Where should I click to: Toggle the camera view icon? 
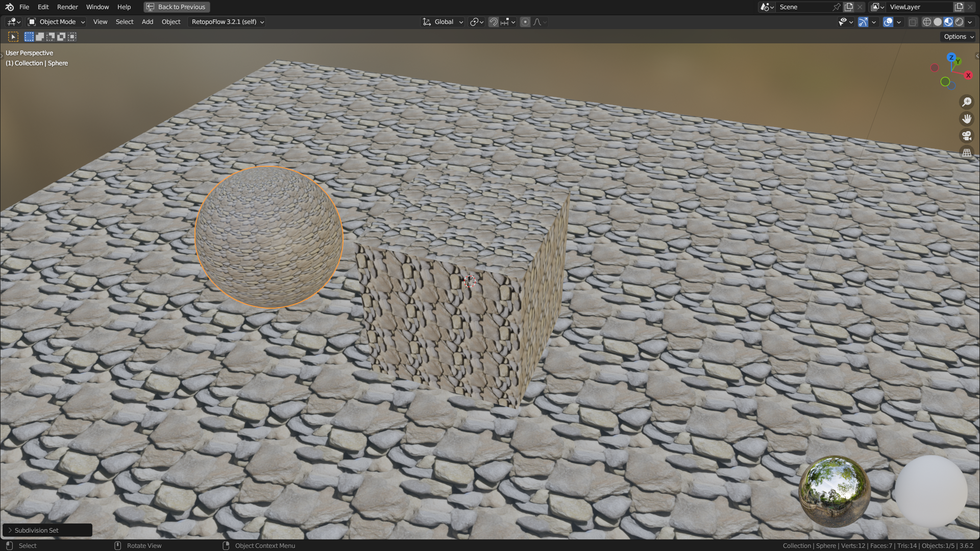coord(967,136)
